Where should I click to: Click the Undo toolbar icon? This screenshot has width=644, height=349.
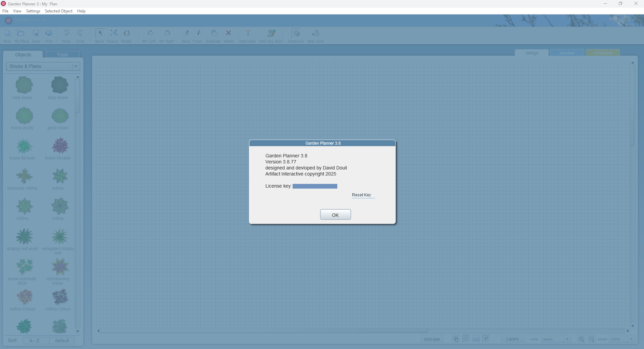tap(80, 33)
